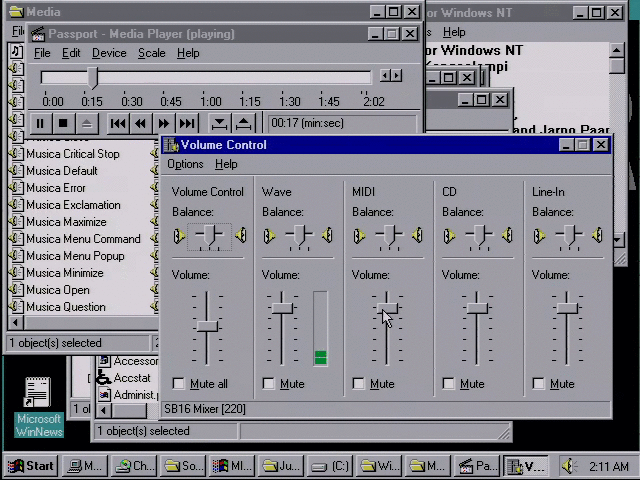This screenshot has height=480, width=640.
Task: Stop playback in Media Player
Action: pos(63,123)
